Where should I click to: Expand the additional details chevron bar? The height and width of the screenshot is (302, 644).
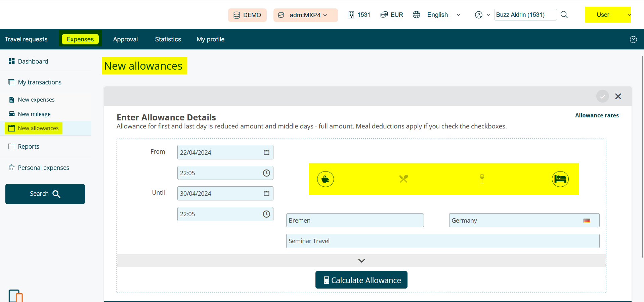click(361, 261)
